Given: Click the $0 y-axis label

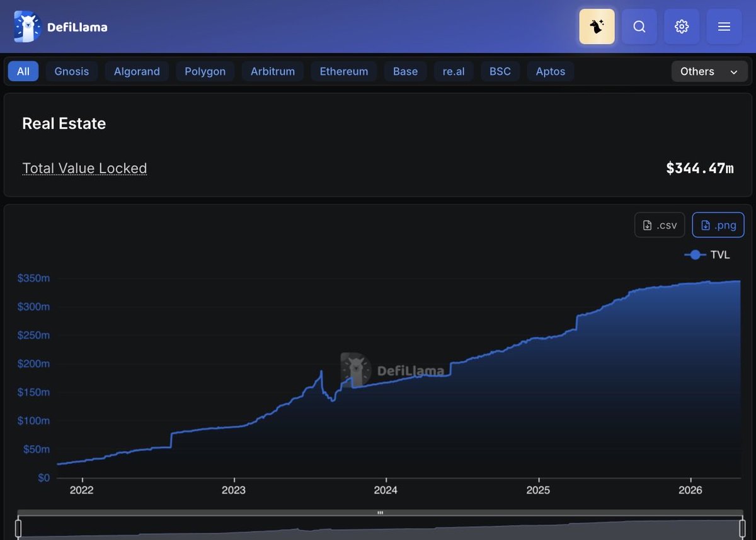Looking at the screenshot, I should 43,478.
